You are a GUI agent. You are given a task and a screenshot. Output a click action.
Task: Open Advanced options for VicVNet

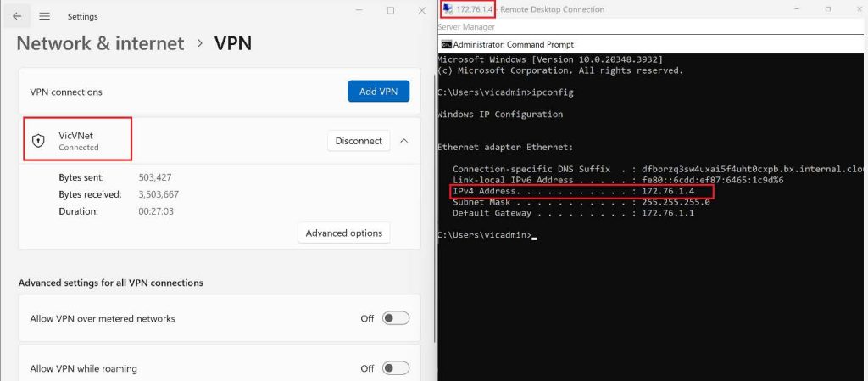tap(343, 233)
